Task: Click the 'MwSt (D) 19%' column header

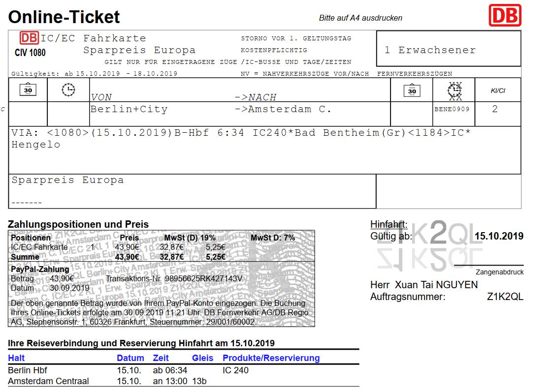Action: (x=190, y=238)
